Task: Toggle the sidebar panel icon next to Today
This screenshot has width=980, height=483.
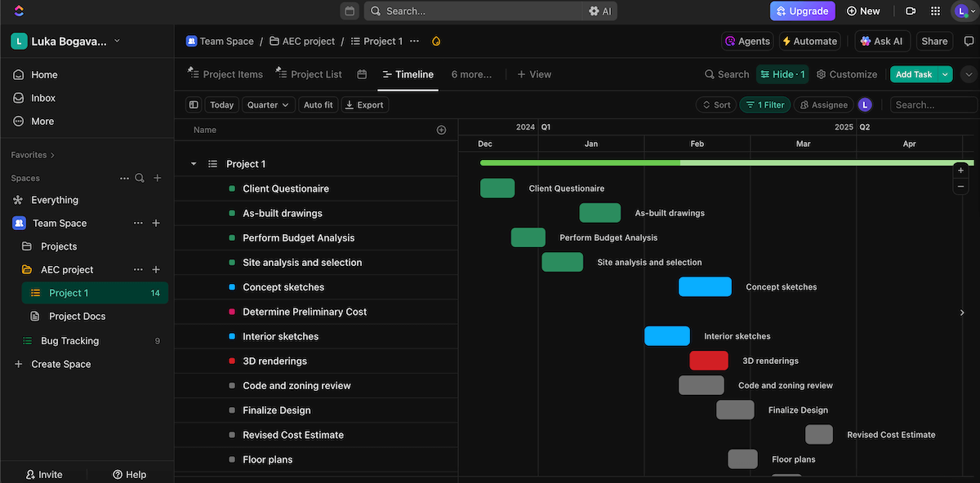Action: click(194, 104)
